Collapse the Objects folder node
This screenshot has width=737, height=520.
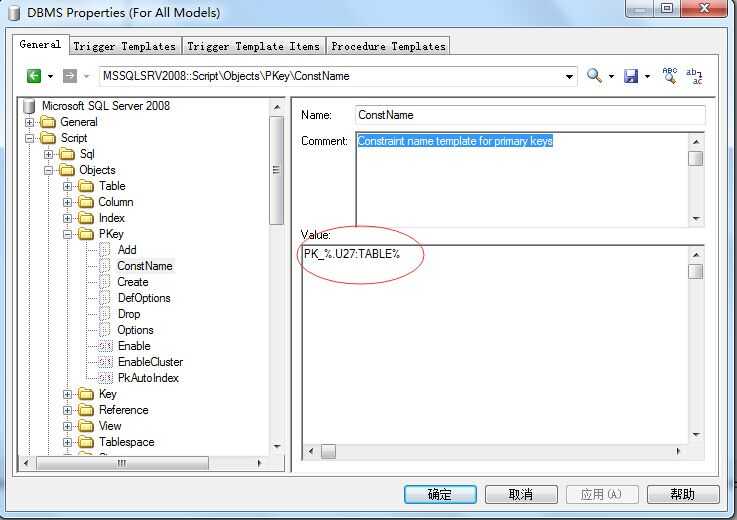(x=48, y=170)
